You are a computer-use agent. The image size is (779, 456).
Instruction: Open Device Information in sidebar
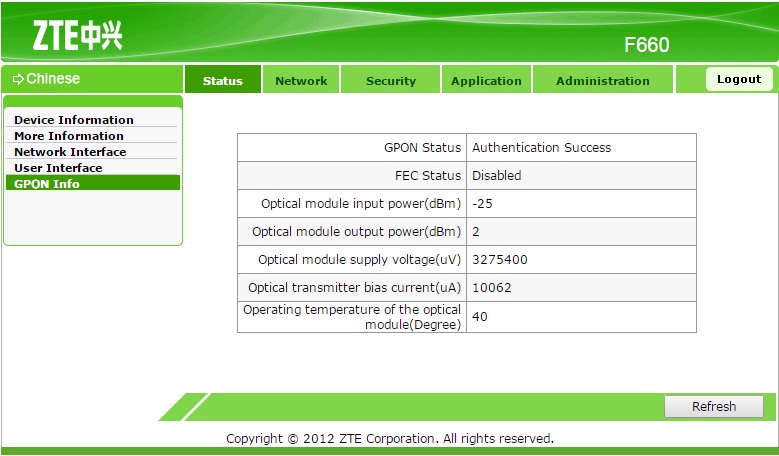click(74, 120)
